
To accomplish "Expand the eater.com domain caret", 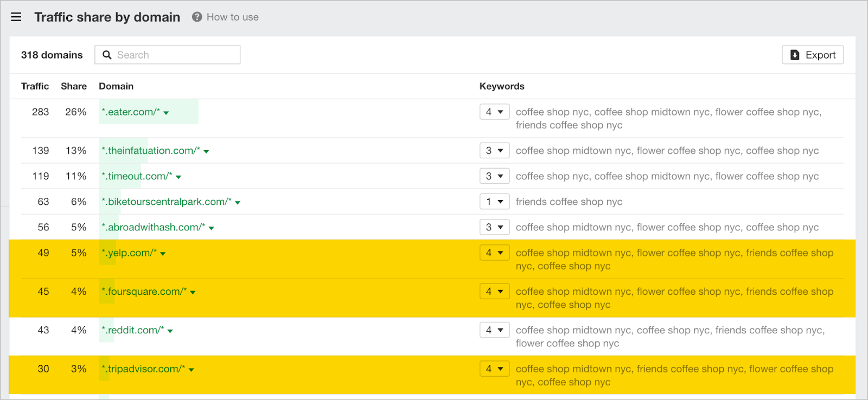I will click(x=166, y=113).
